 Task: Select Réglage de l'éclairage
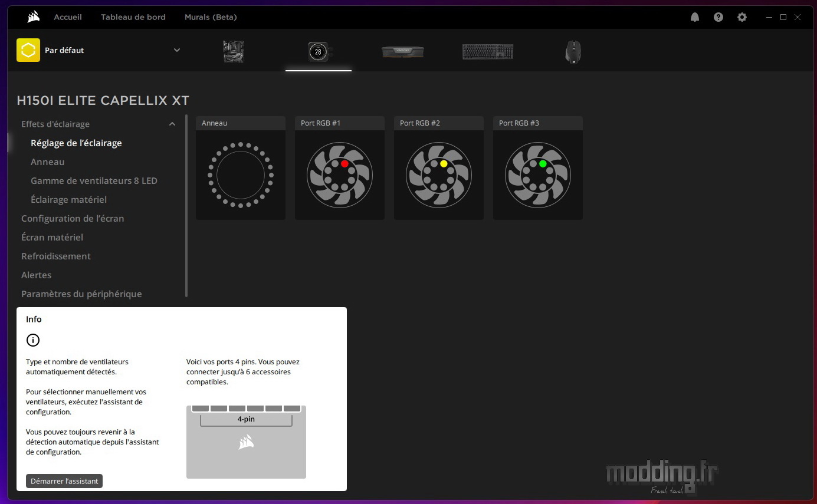pos(76,143)
